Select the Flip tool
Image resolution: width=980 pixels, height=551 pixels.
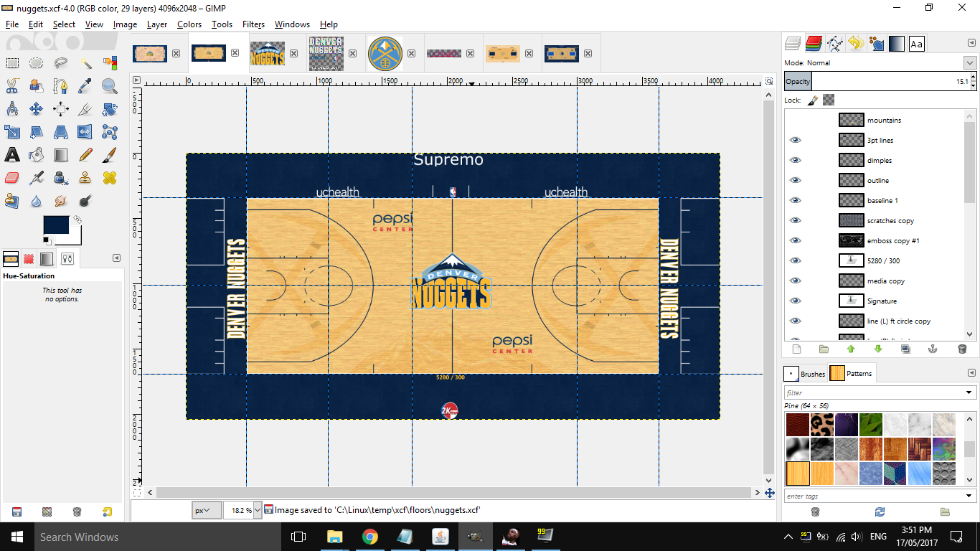85,132
